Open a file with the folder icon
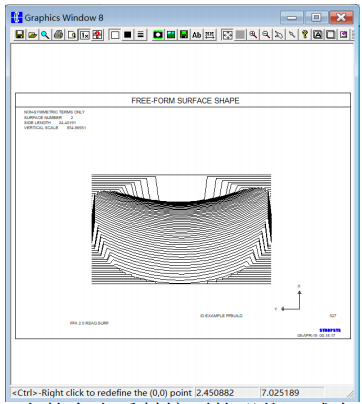The height and width of the screenshot is (404, 362). pos(32,34)
